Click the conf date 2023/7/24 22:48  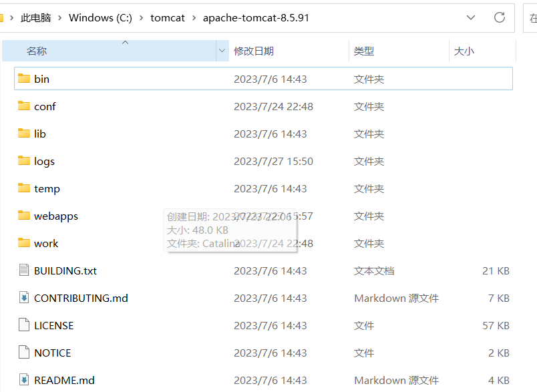(273, 106)
